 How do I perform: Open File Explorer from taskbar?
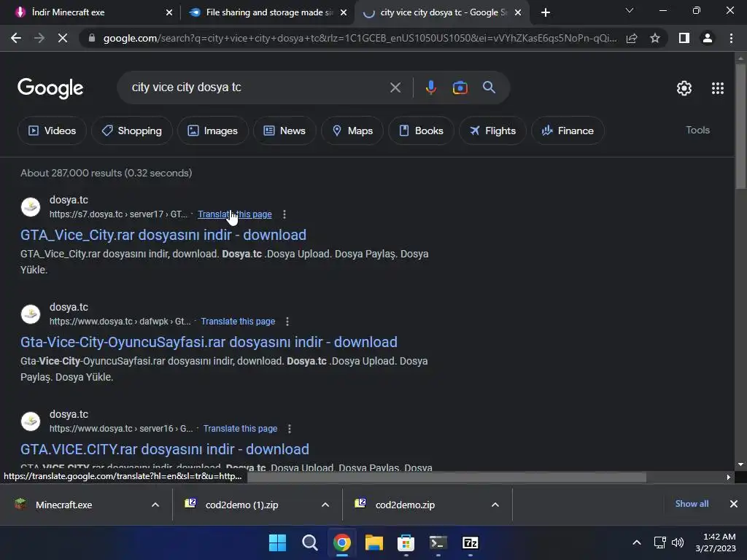[x=374, y=542]
